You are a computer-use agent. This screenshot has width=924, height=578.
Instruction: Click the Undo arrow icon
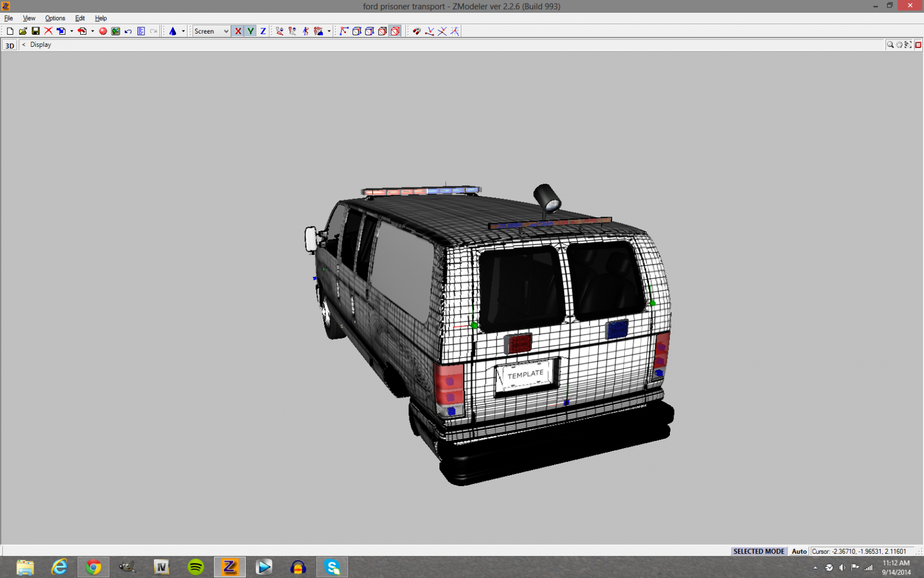click(x=128, y=31)
